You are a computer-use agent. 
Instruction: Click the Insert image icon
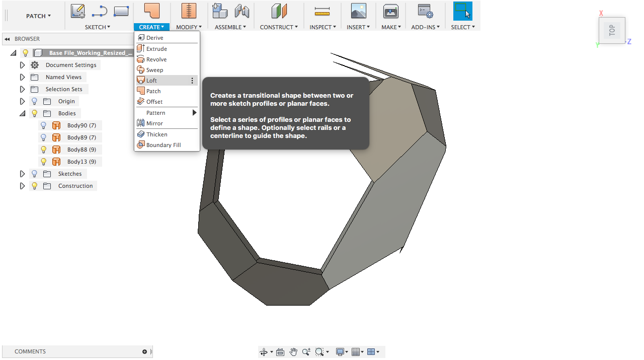point(359,11)
